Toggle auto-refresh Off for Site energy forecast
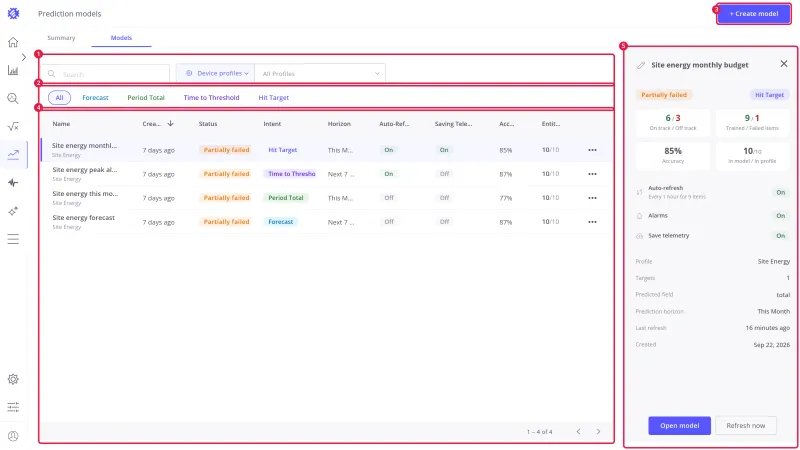Image resolution: width=800 pixels, height=450 pixels. tap(389, 222)
